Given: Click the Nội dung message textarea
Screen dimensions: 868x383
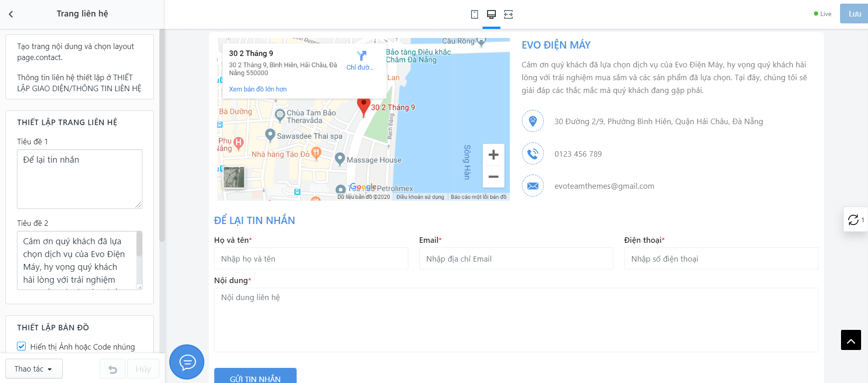Looking at the screenshot, I should point(516,320).
